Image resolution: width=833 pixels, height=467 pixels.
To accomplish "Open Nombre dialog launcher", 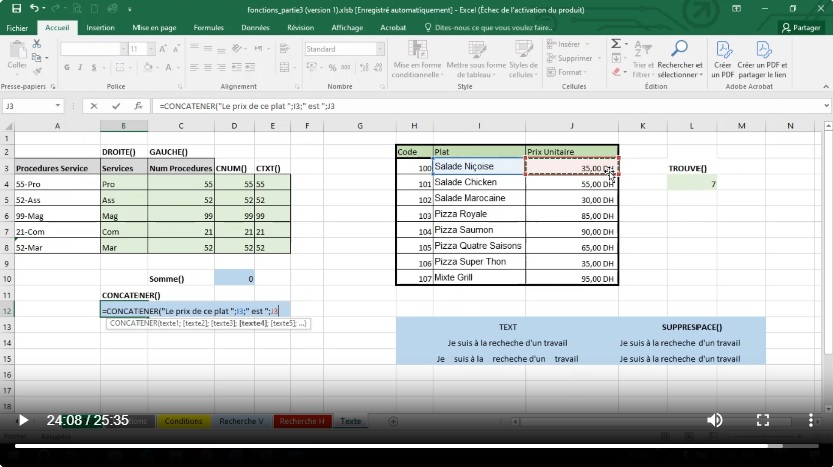I will [x=382, y=87].
